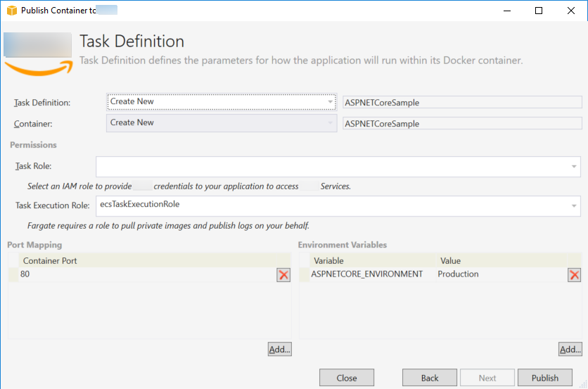The height and width of the screenshot is (389, 588).
Task: Remove the ASPNETCORE_ENVIRONMENT variable row
Action: (574, 275)
